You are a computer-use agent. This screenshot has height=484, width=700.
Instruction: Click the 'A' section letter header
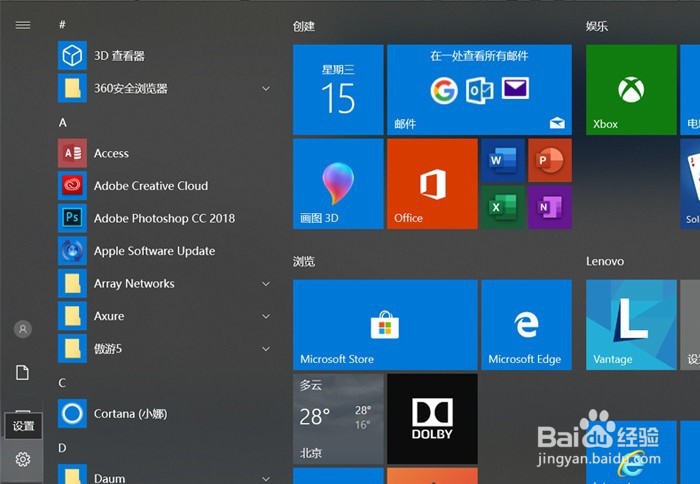pyautogui.click(x=62, y=122)
